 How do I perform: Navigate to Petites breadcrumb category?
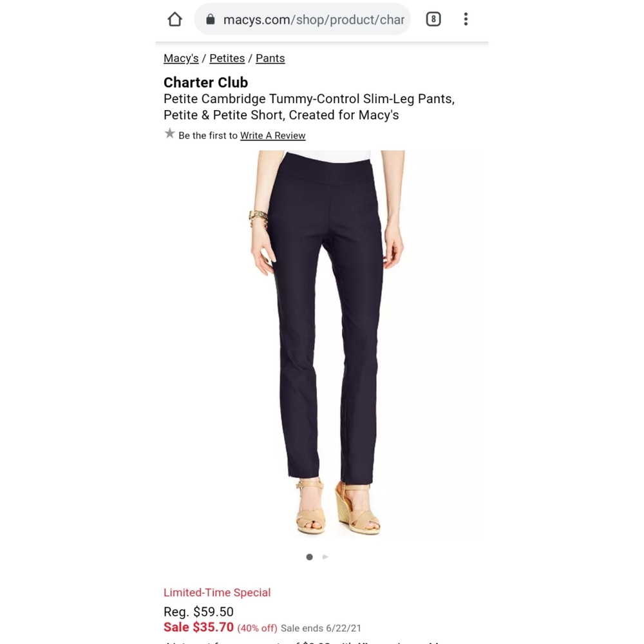(x=227, y=59)
